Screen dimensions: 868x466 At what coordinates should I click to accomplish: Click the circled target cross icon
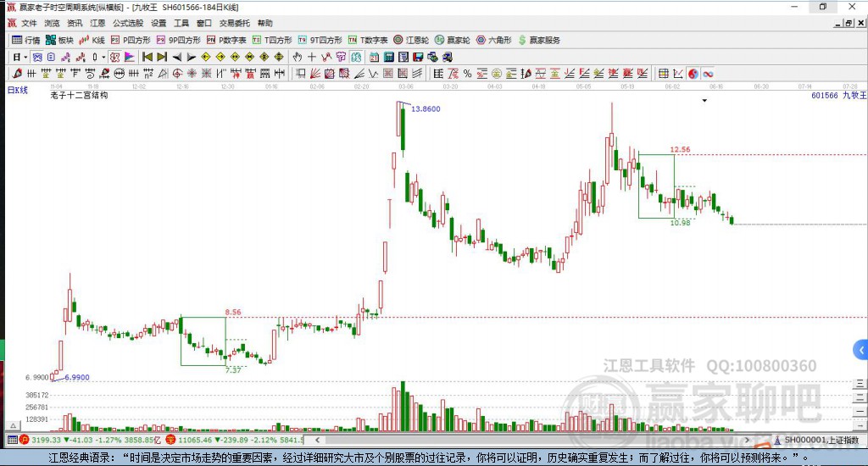(177, 74)
